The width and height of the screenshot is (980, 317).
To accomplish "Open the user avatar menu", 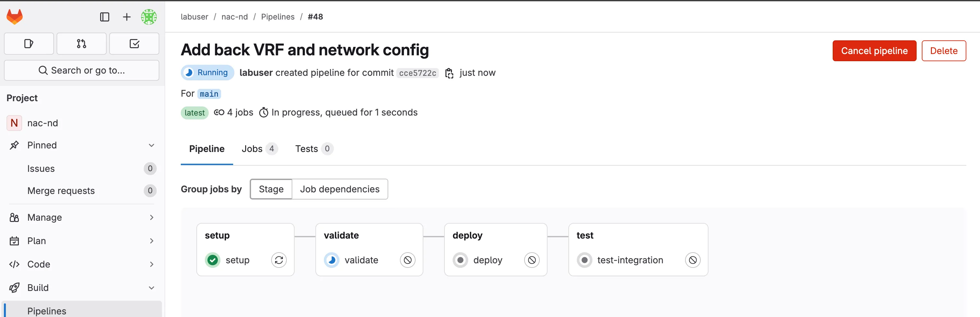I will pyautogui.click(x=149, y=17).
